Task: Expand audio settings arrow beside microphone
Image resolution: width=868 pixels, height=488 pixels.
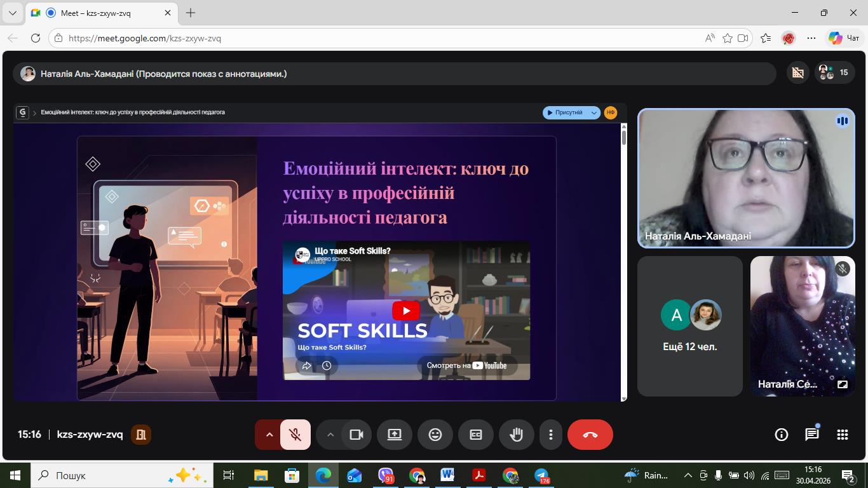Action: tap(269, 435)
